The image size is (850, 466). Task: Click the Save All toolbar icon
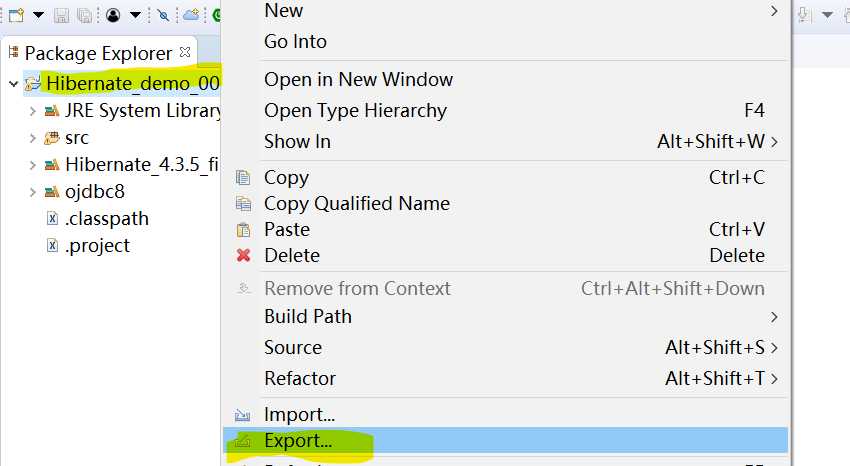(84, 15)
